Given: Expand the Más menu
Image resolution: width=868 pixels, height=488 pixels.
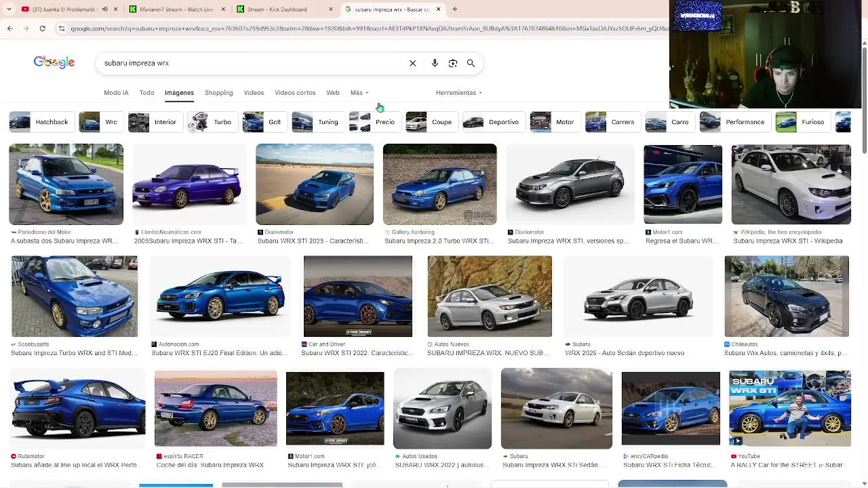Looking at the screenshot, I should (359, 93).
